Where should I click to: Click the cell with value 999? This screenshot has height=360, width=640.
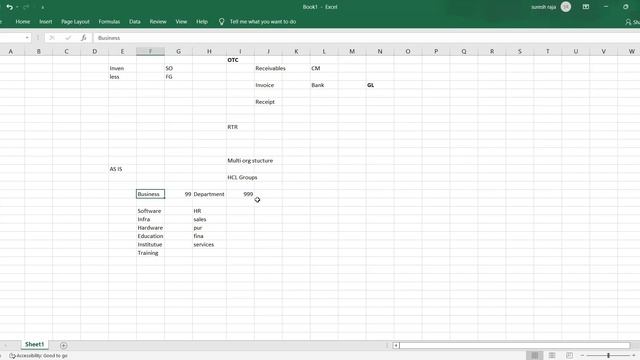point(240,194)
